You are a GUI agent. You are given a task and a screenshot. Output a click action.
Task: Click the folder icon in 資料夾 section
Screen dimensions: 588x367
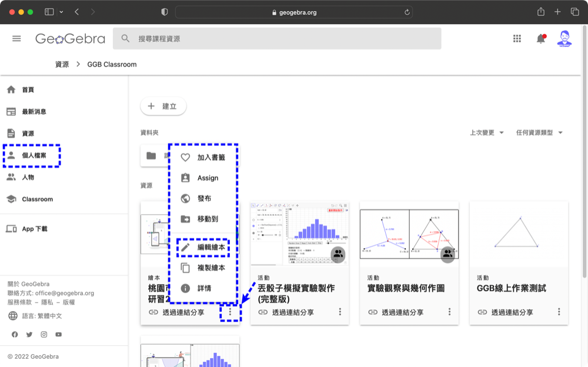click(x=151, y=156)
